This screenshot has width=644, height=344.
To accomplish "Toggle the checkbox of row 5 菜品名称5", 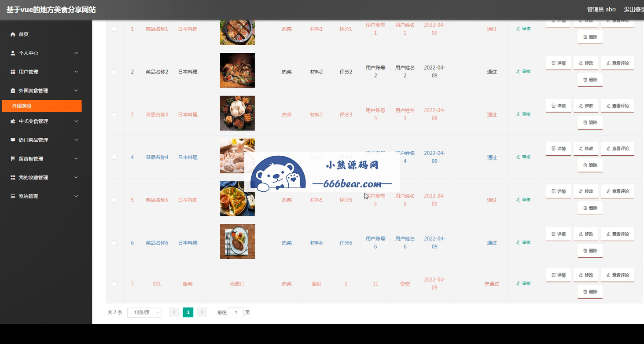I will [114, 200].
